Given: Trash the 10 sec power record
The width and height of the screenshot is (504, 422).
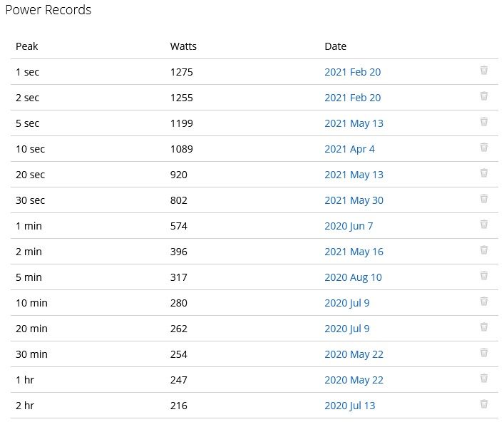Looking at the screenshot, I should point(484,148).
